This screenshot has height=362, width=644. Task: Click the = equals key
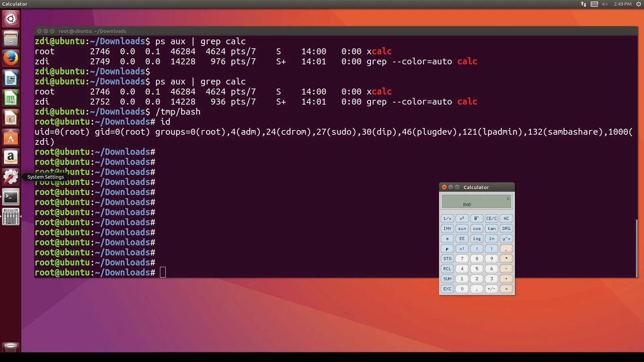506,289
